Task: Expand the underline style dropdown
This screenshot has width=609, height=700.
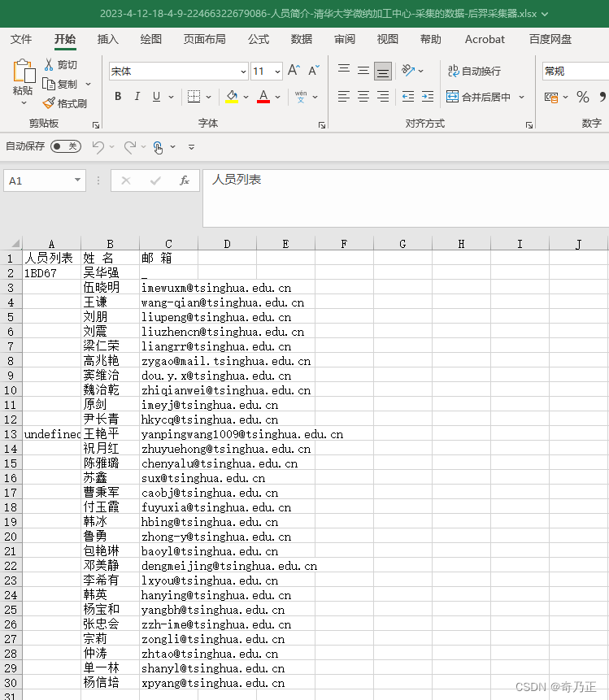Action: [x=171, y=97]
